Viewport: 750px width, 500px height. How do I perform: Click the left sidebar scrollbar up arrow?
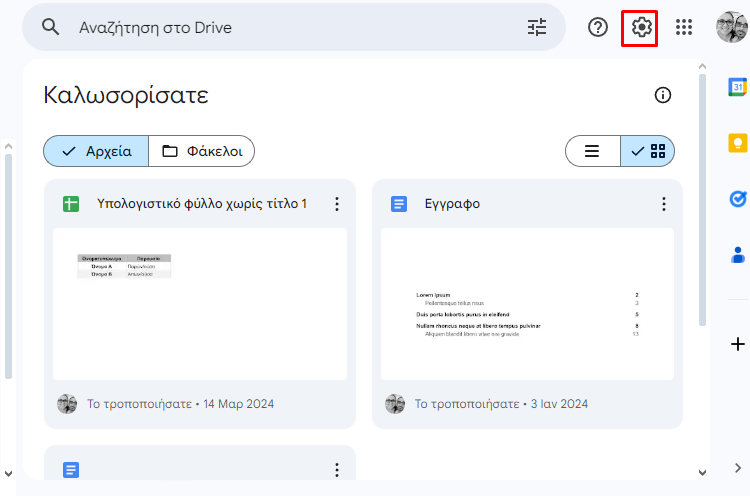click(x=8, y=146)
